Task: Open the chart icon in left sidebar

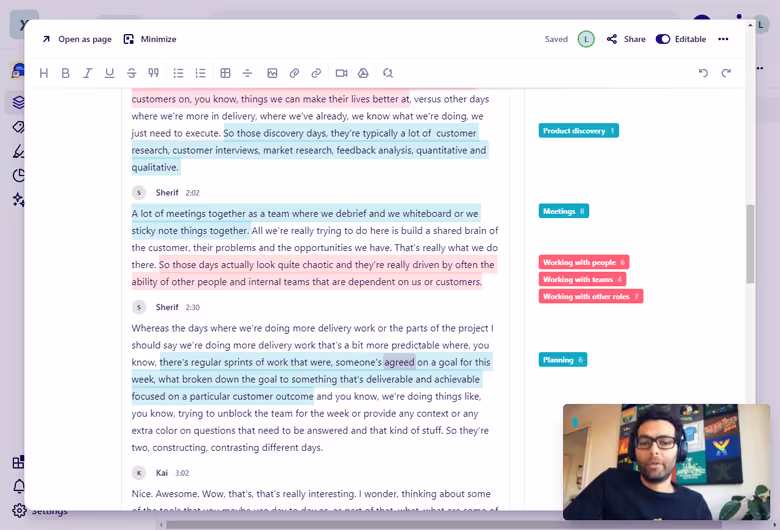Action: point(18,175)
